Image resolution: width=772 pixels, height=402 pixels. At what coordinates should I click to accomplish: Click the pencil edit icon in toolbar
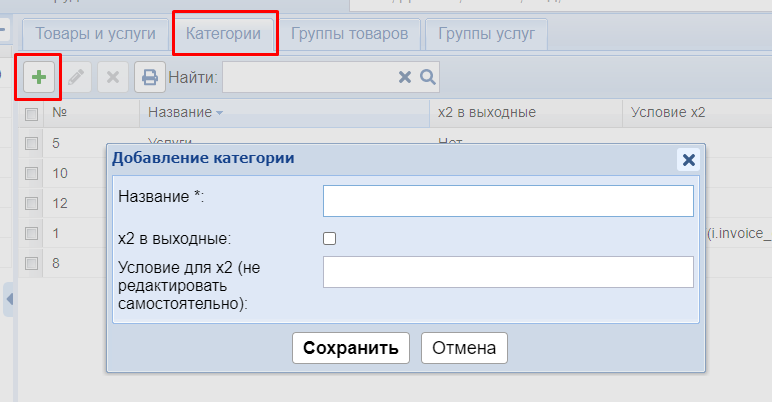coord(76,77)
